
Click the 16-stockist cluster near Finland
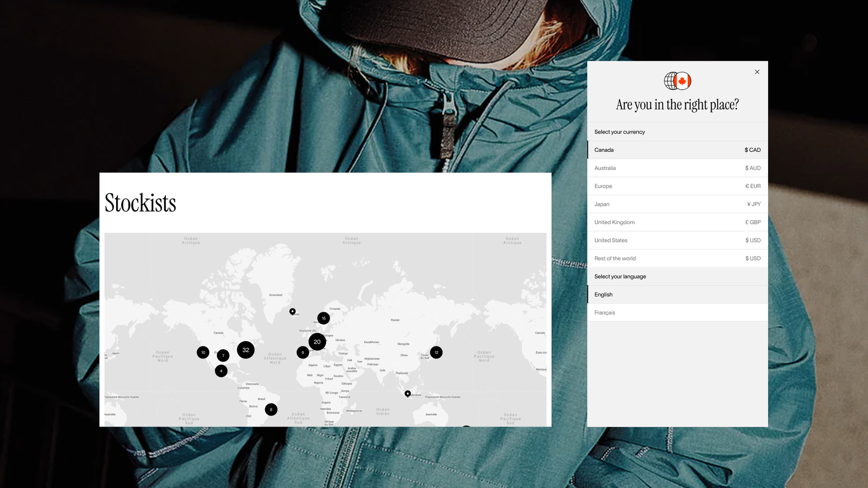(x=324, y=318)
